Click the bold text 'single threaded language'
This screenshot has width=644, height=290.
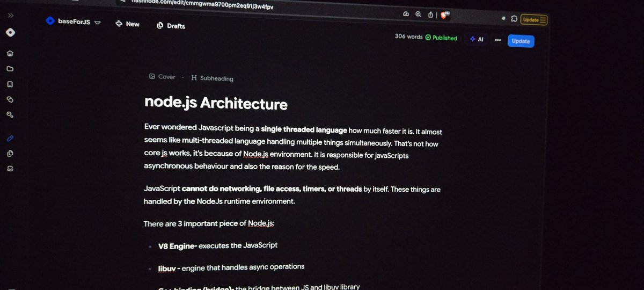tap(304, 129)
